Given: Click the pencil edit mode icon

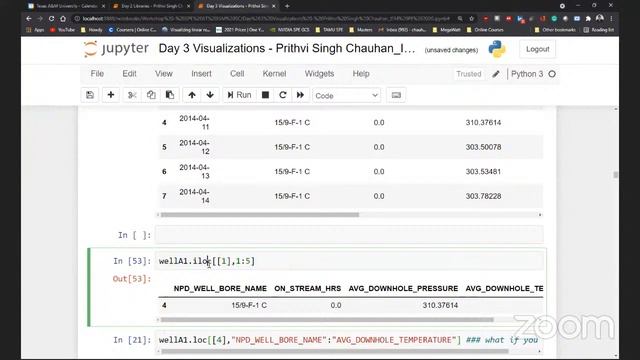Looking at the screenshot, I should point(496,74).
